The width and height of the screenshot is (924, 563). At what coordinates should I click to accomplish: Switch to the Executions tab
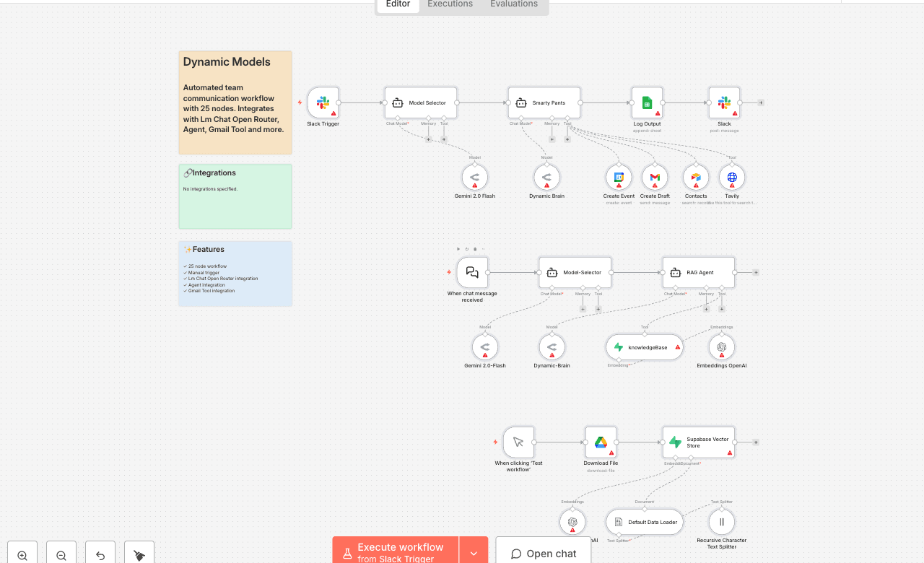point(449,4)
